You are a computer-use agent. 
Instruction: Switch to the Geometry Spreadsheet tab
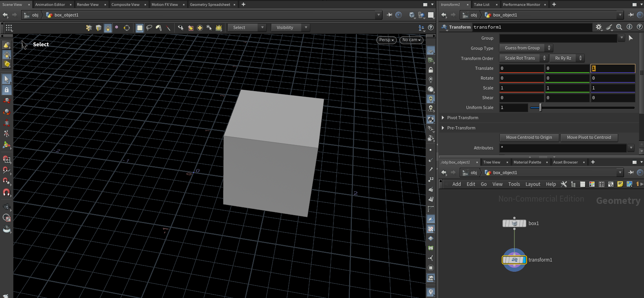coord(210,4)
